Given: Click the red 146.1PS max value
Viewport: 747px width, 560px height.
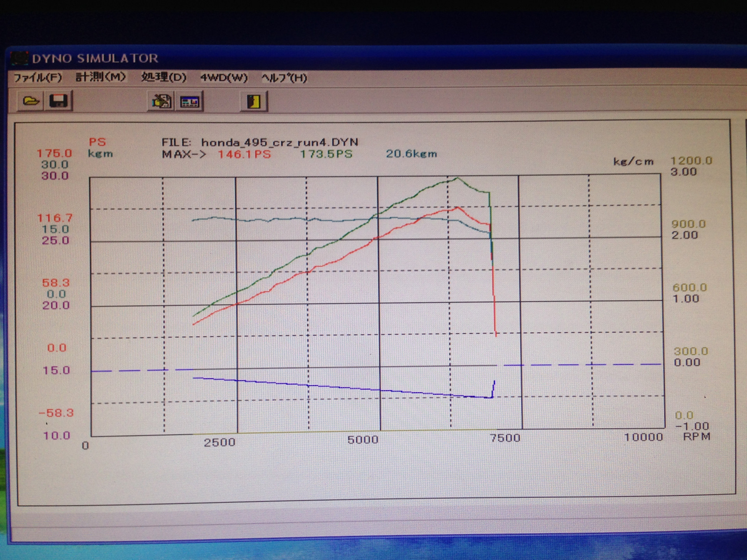Looking at the screenshot, I should pyautogui.click(x=244, y=154).
